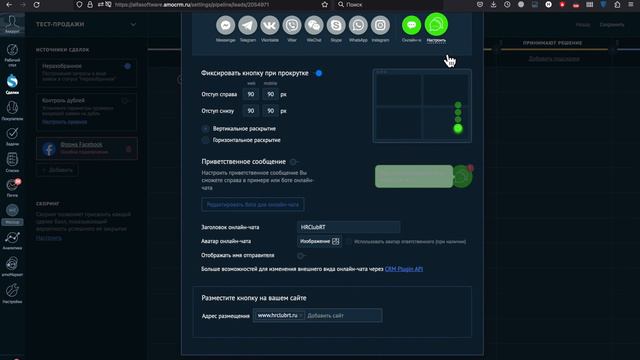640x360 pixels.
Task: Delete the Facebook form source with trash icon
Action: pyautogui.click(x=129, y=149)
